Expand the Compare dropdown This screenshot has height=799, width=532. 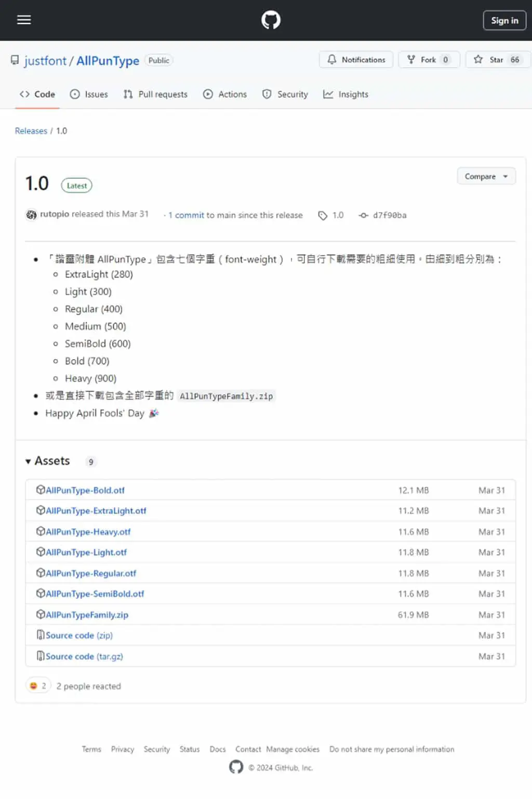coord(486,177)
